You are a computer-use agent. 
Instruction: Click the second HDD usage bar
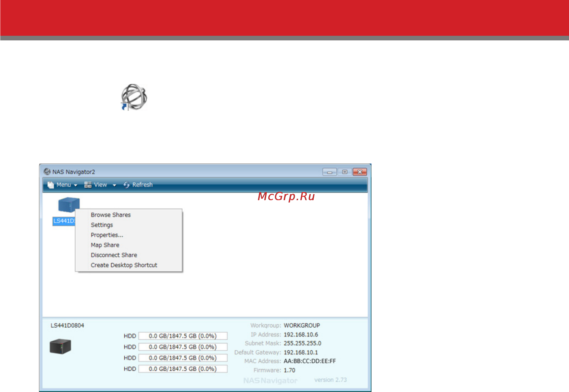(x=183, y=347)
